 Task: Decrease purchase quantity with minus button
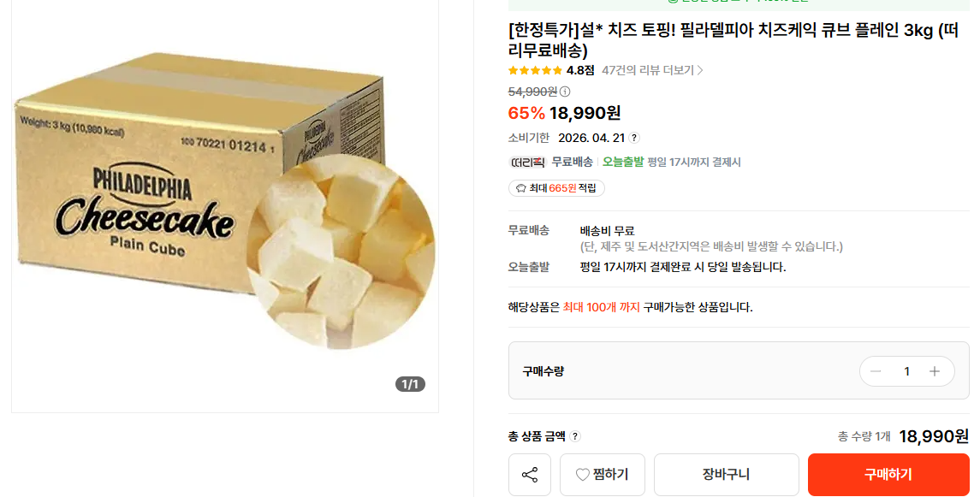click(x=876, y=371)
